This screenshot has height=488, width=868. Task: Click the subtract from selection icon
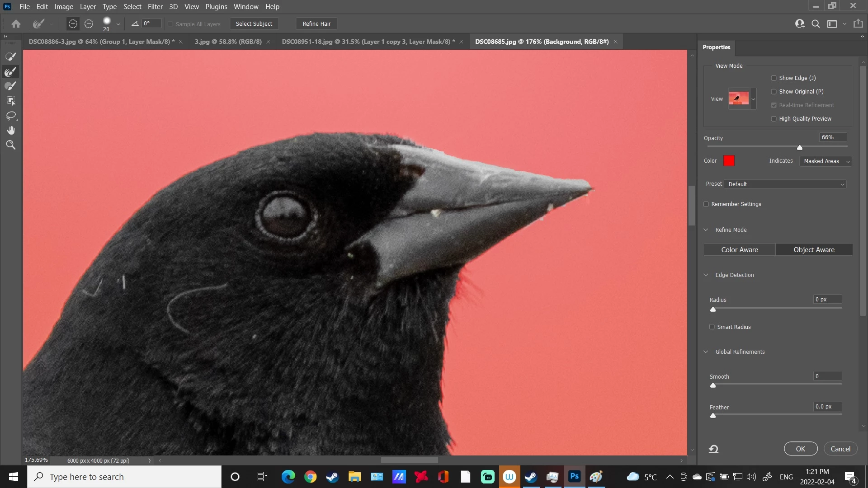tap(89, 24)
